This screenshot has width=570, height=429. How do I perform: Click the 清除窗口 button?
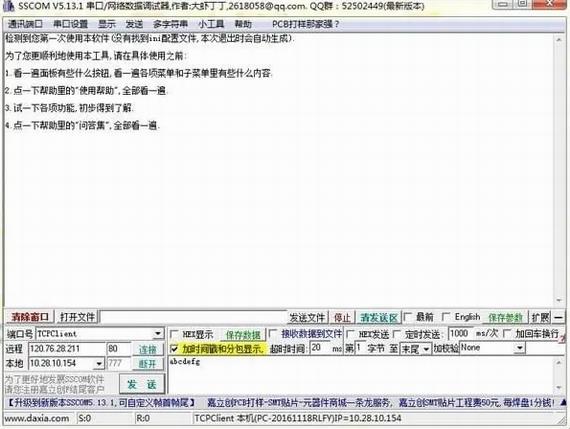click(x=30, y=317)
